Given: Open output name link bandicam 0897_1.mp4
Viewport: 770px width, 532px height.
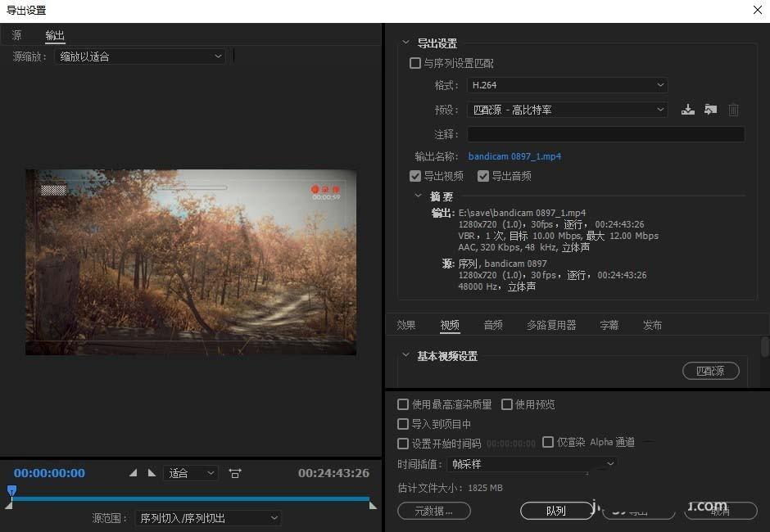Looking at the screenshot, I should (x=514, y=156).
